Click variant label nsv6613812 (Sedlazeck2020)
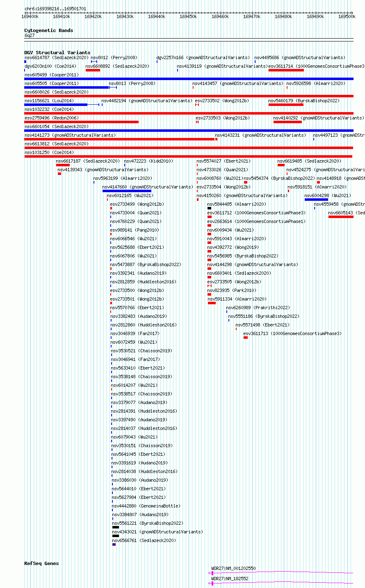This screenshot has width=365, height=588. [x=56, y=144]
